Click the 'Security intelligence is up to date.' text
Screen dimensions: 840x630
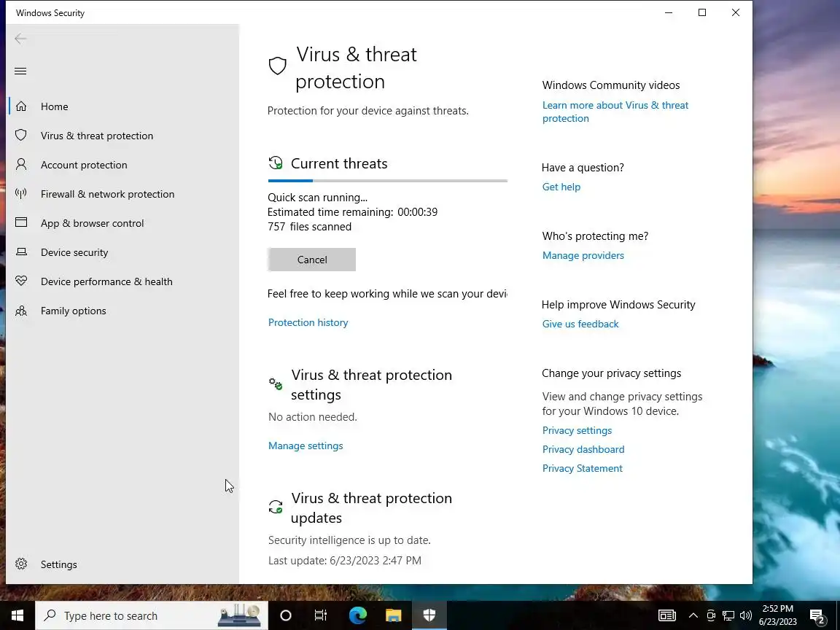click(349, 540)
